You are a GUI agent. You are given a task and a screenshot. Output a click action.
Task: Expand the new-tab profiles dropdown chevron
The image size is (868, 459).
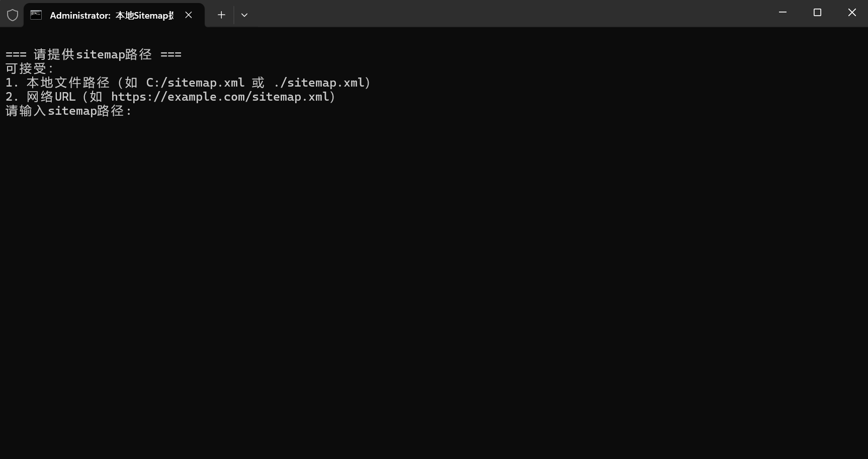[x=244, y=15]
